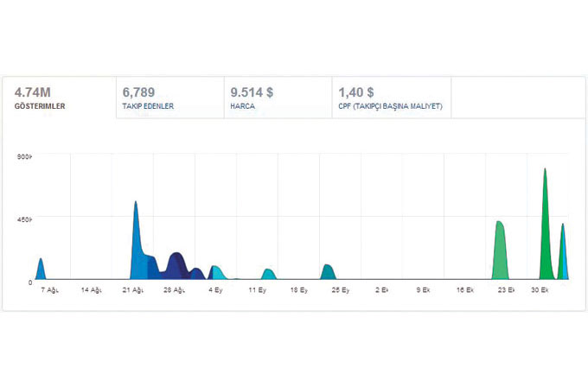
Task: Click the '14 Ağı' axis date label
Action: point(91,290)
